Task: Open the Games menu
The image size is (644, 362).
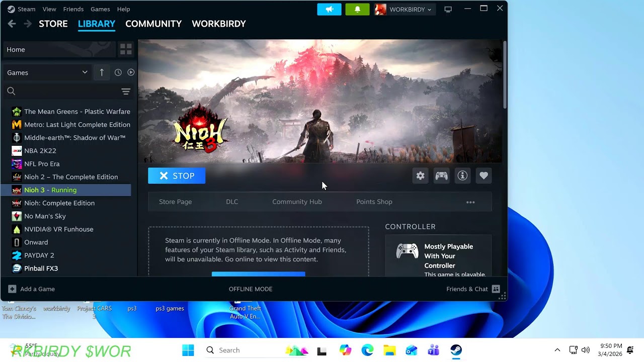Action: click(x=100, y=9)
